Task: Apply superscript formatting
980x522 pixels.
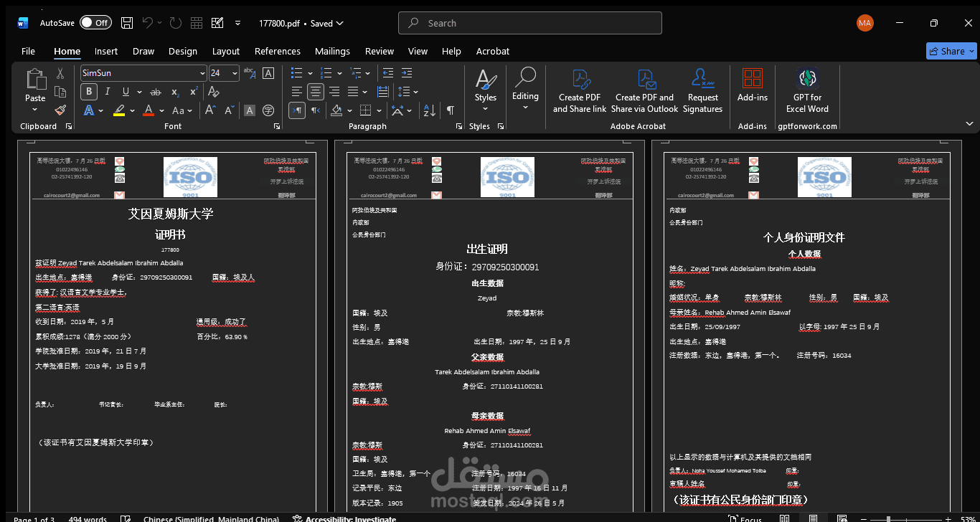Action: click(x=193, y=92)
